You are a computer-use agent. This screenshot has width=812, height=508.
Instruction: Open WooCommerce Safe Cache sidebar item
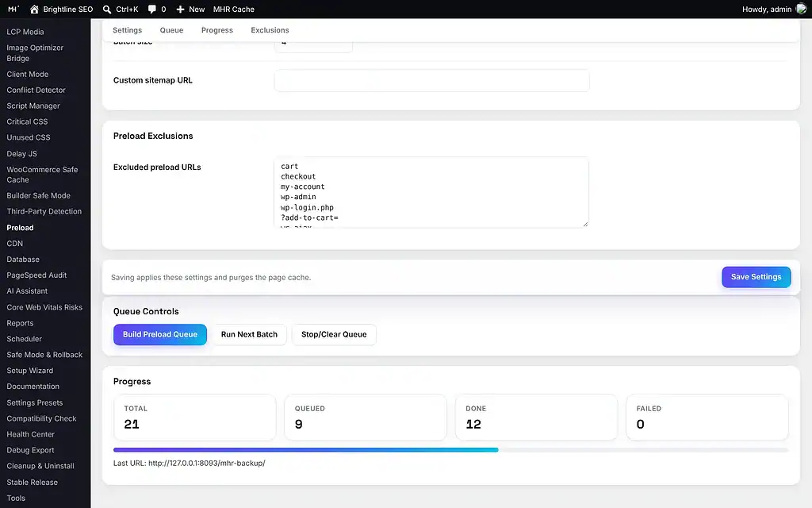42,175
